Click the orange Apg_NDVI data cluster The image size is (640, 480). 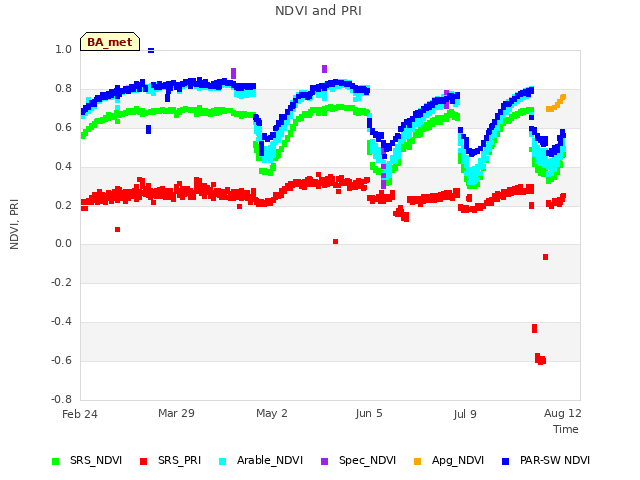click(x=556, y=103)
